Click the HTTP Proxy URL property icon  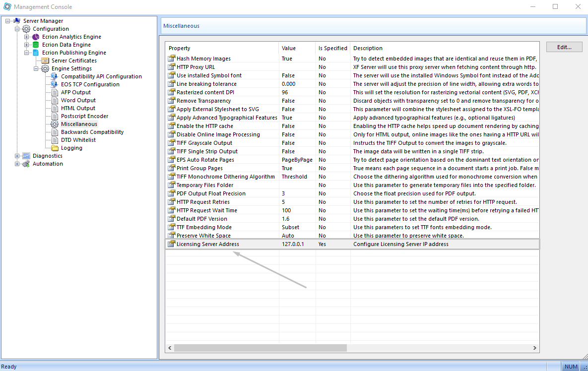171,66
